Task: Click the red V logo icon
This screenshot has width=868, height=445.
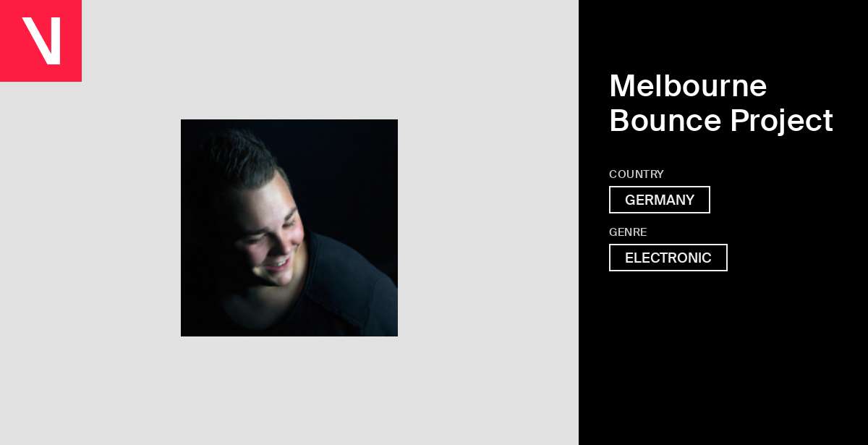Action: point(41,41)
